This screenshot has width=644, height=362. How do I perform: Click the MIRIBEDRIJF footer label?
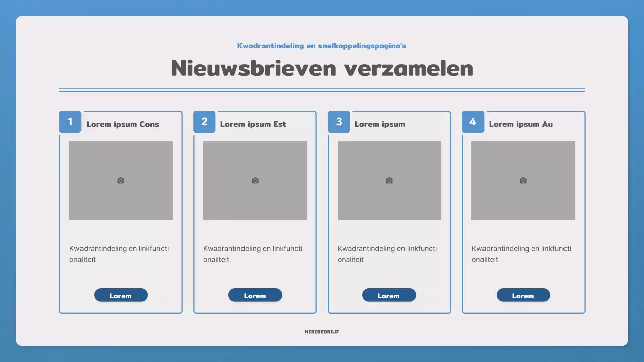[321, 332]
